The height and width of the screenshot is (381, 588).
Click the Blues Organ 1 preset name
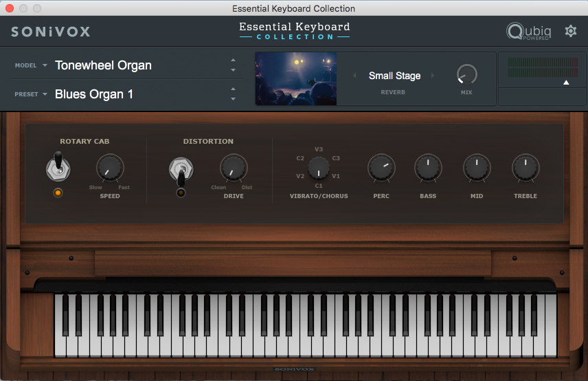[x=94, y=94]
